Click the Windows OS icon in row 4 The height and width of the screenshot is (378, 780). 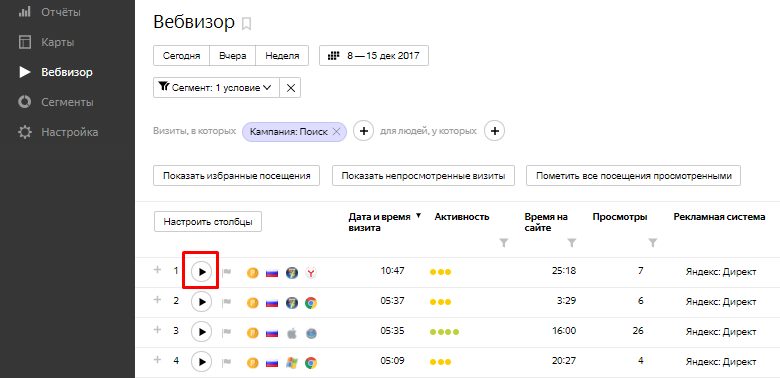[292, 363]
